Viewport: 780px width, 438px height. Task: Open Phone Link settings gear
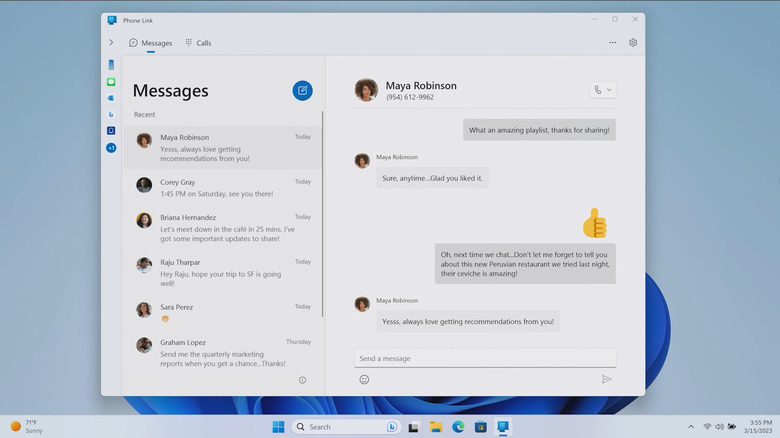633,43
